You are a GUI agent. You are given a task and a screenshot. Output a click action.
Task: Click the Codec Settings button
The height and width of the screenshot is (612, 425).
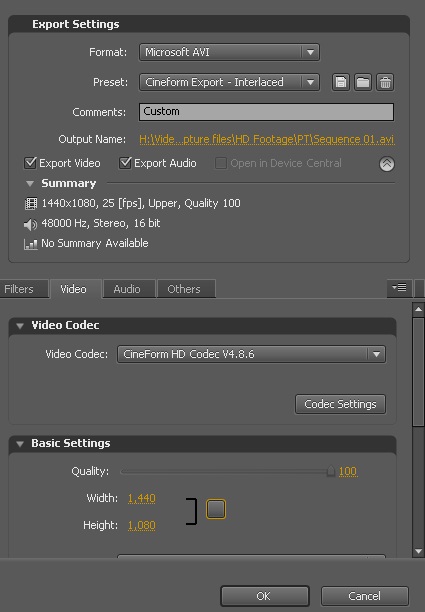pos(340,404)
